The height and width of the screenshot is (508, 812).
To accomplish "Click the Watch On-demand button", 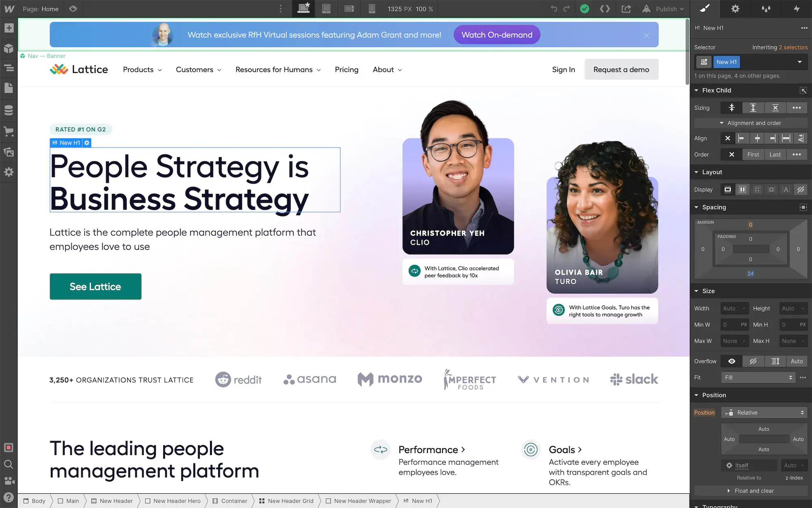I will (497, 35).
